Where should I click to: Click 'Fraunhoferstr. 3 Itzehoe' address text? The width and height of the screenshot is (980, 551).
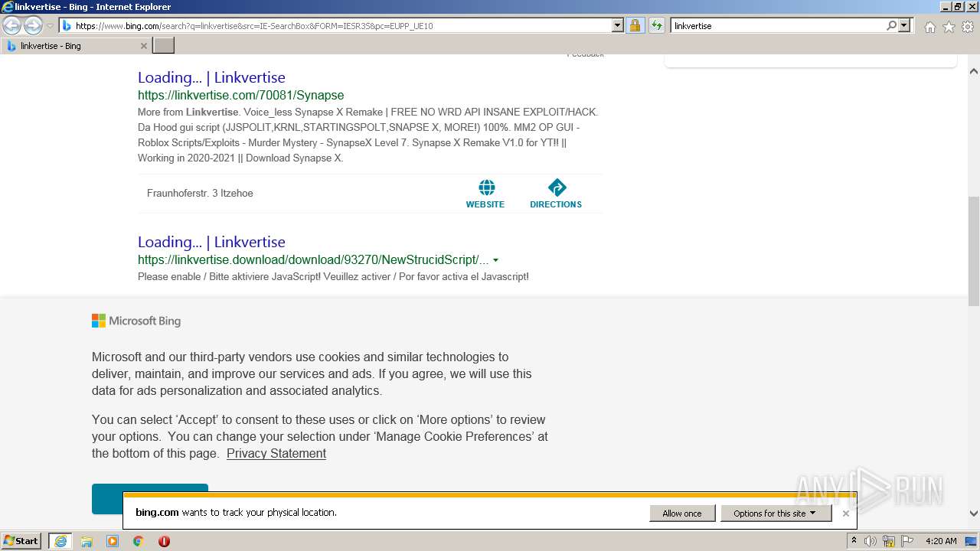tap(200, 193)
